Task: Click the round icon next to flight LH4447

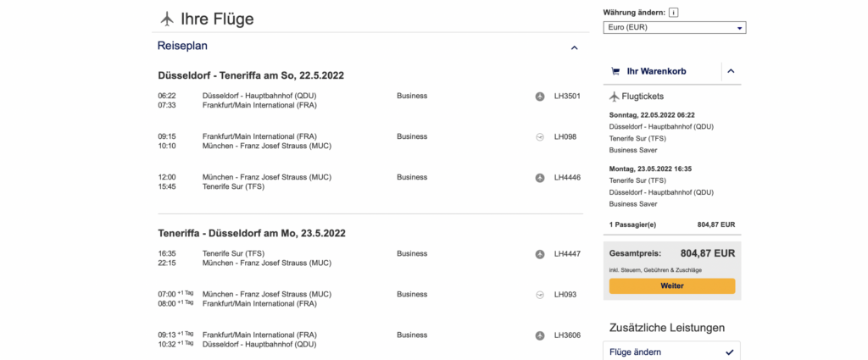Action: (540, 254)
